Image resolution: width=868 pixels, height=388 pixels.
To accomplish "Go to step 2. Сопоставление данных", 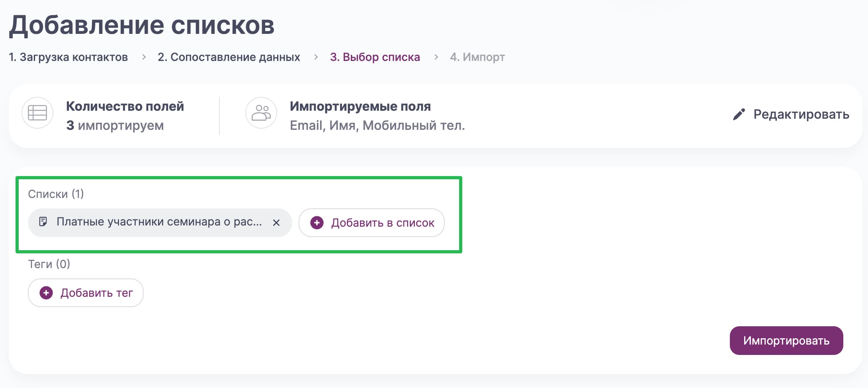I will pos(229,57).
